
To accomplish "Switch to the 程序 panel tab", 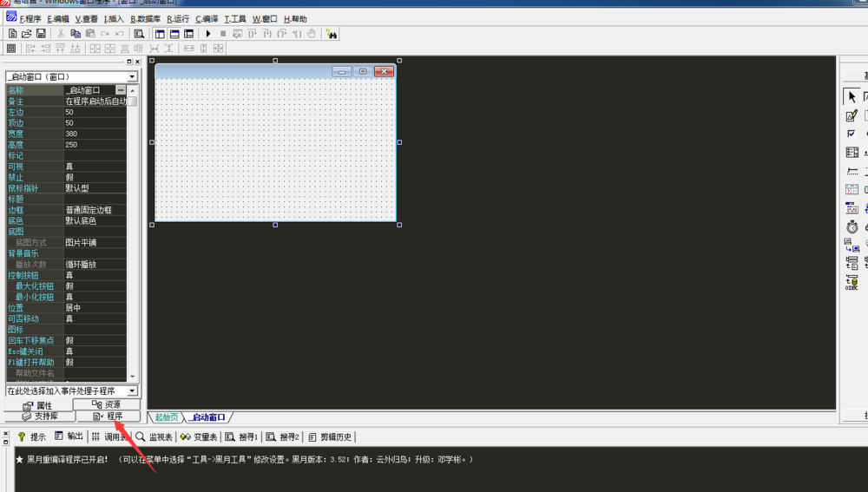I will click(108, 417).
